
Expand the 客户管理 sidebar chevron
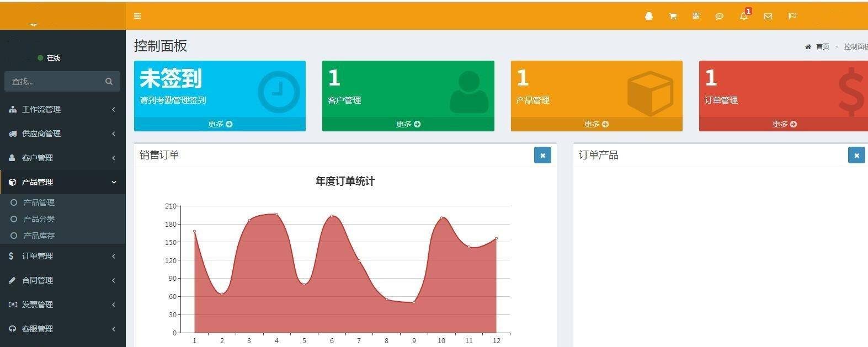(x=114, y=158)
